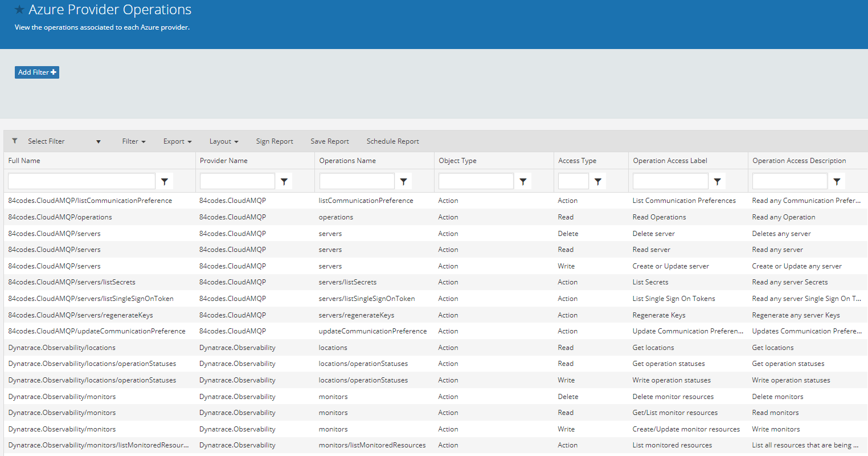Click the funnel icon for Object Type column
Viewport: 868px width, 456px height.
[523, 181]
